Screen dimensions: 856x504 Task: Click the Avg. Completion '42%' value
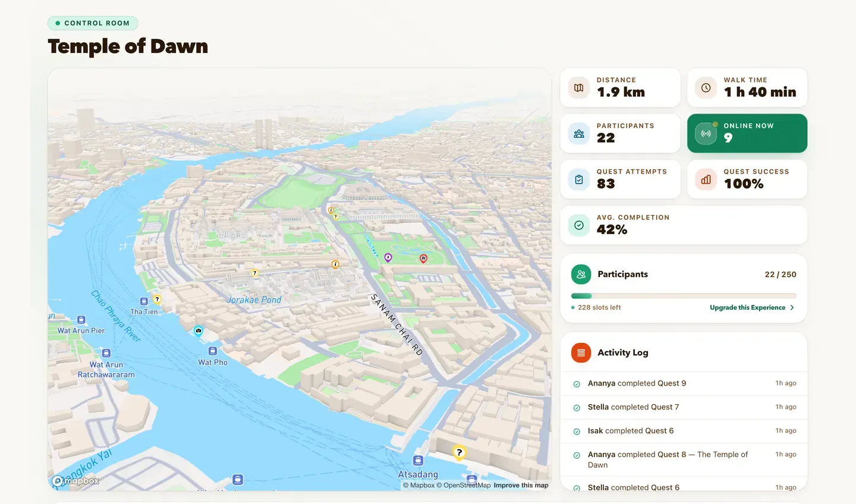[x=612, y=230]
